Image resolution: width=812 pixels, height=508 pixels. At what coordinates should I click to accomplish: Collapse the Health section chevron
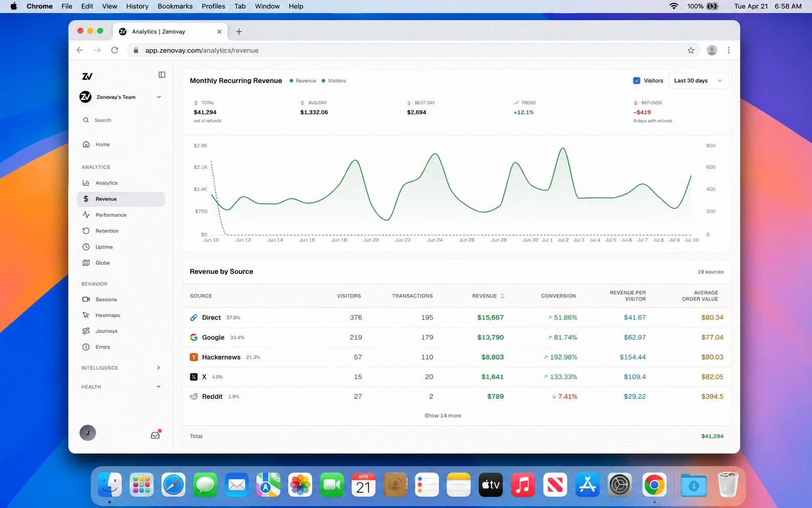pos(158,387)
